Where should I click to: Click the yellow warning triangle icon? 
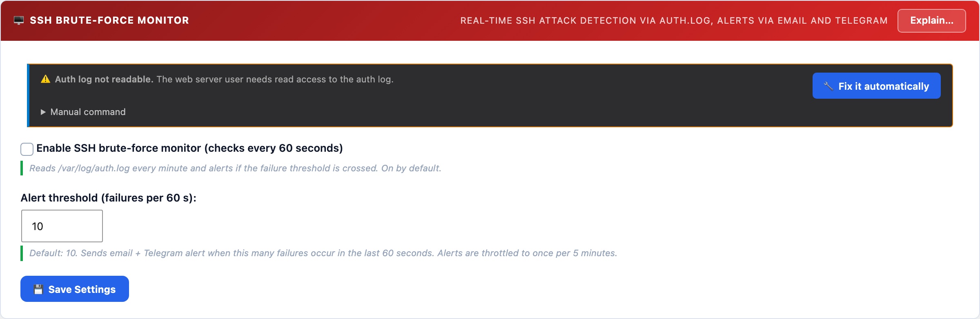point(45,79)
